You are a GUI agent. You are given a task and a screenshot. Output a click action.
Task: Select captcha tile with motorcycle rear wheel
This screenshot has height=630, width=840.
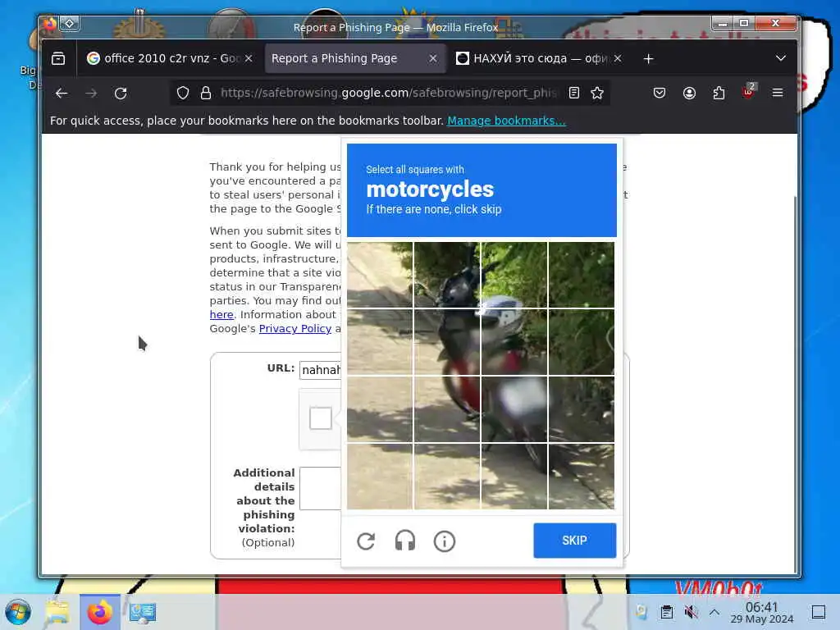click(x=514, y=477)
